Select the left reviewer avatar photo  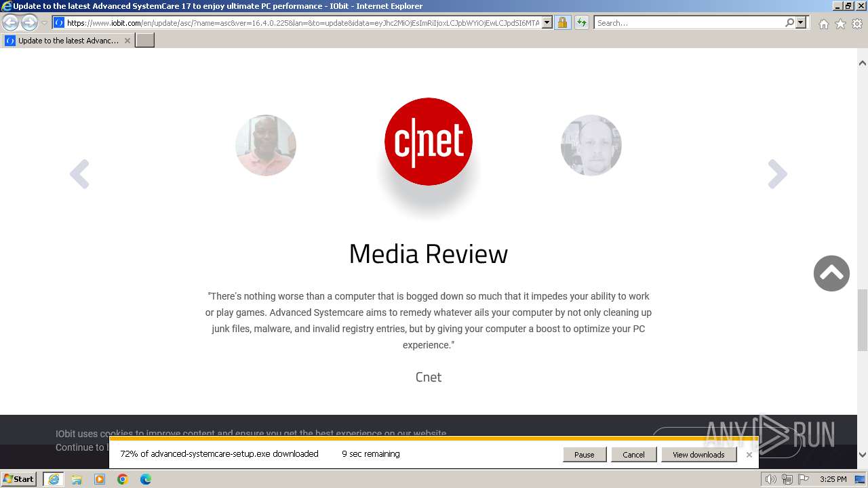click(x=266, y=145)
